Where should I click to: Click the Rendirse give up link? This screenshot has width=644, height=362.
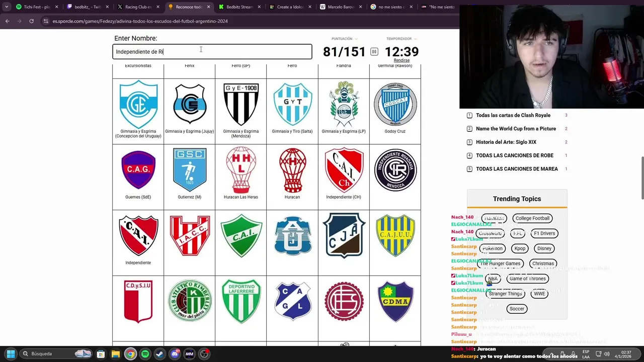[x=401, y=60]
